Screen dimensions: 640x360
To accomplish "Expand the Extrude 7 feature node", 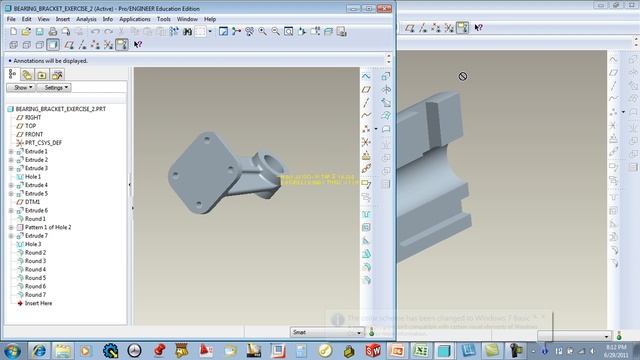I will 11,236.
